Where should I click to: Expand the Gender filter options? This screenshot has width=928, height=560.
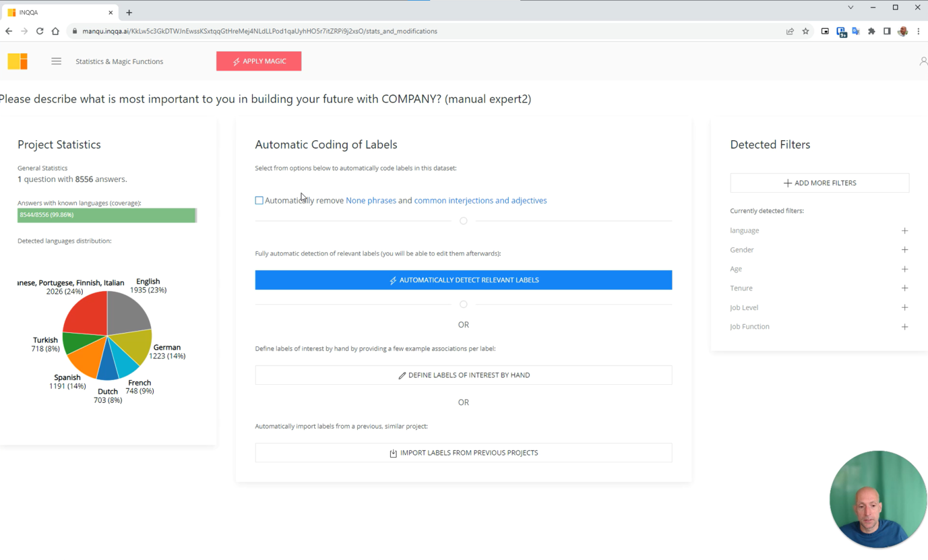coord(904,249)
